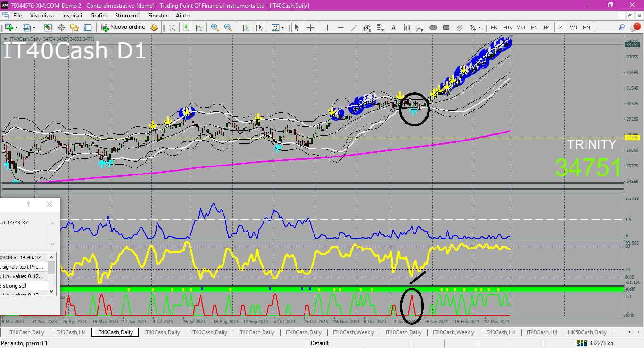Switch to IT40Cash,Weekly tab after IT40Cash,Daily
The height and width of the screenshot is (348, 644).
tap(354, 332)
